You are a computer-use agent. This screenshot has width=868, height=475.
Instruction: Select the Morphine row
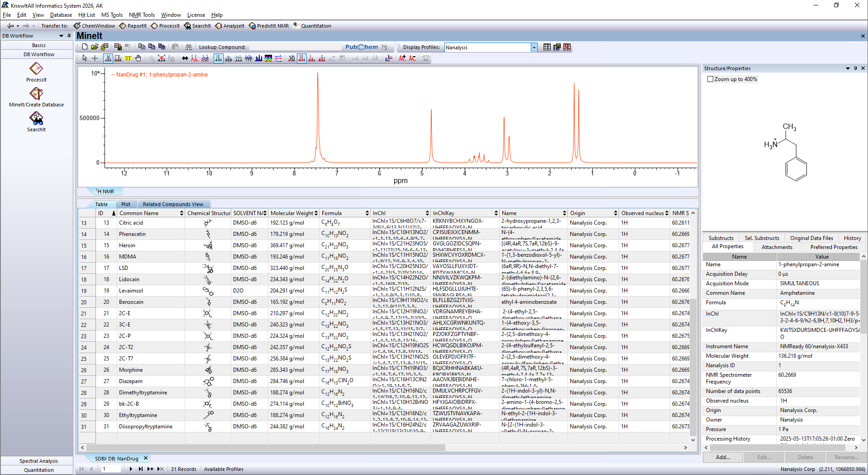point(385,370)
